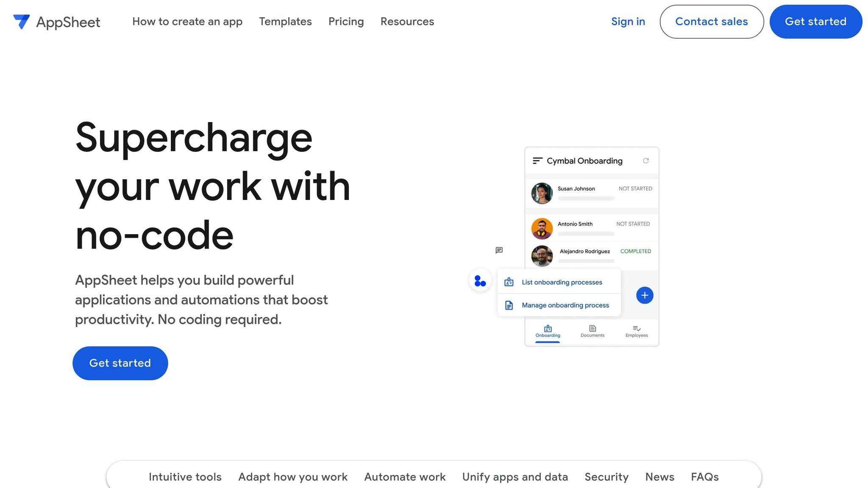Click the Get started hero button
The image size is (868, 488).
coord(120,363)
